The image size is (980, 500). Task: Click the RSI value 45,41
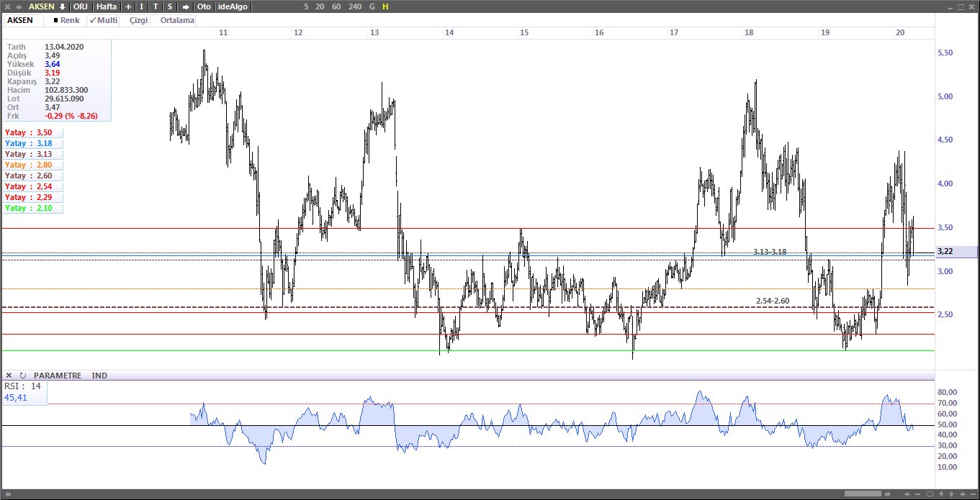[x=16, y=397]
